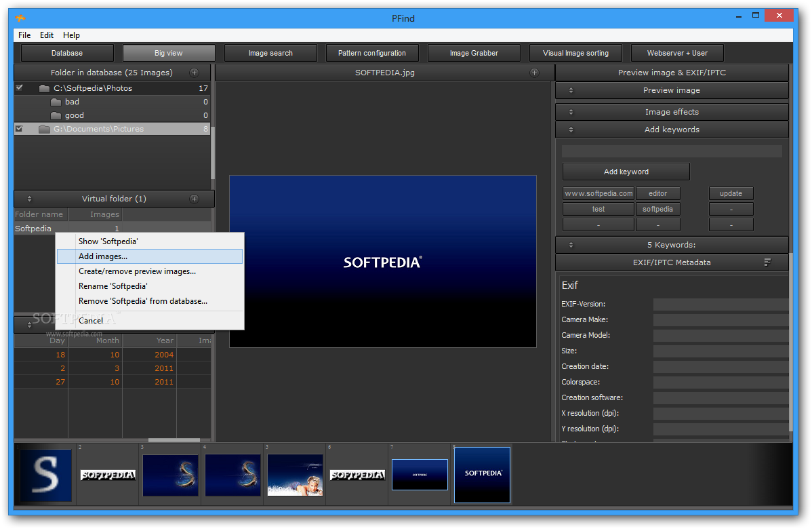Click the plus icon in Virtual folder header

pyautogui.click(x=195, y=199)
